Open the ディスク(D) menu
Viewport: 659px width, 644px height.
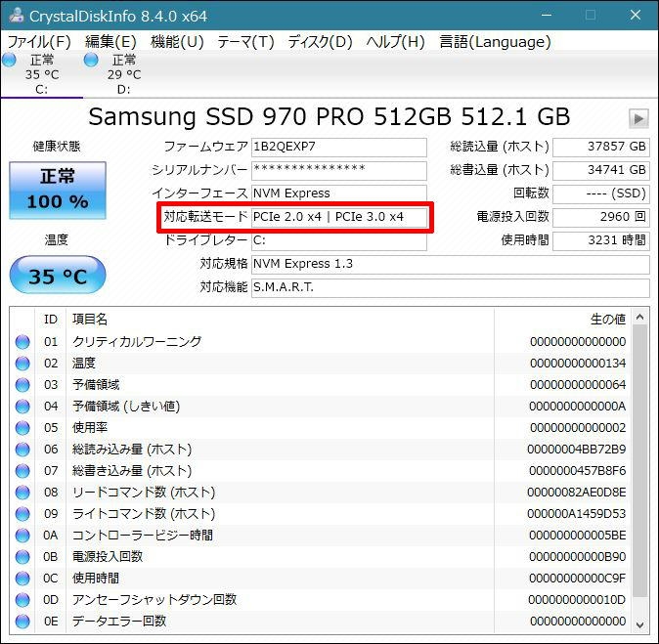click(320, 42)
